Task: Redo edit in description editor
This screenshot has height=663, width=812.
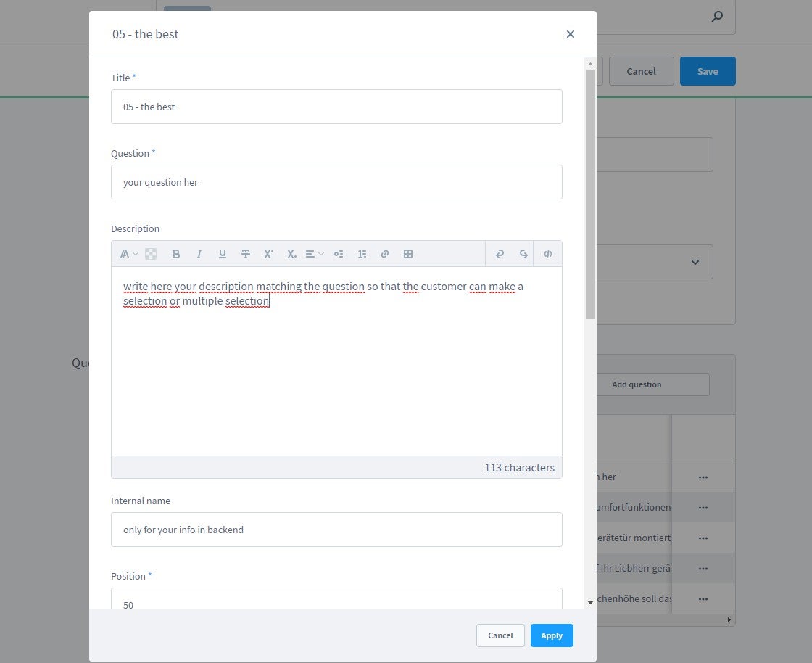Action: [523, 254]
